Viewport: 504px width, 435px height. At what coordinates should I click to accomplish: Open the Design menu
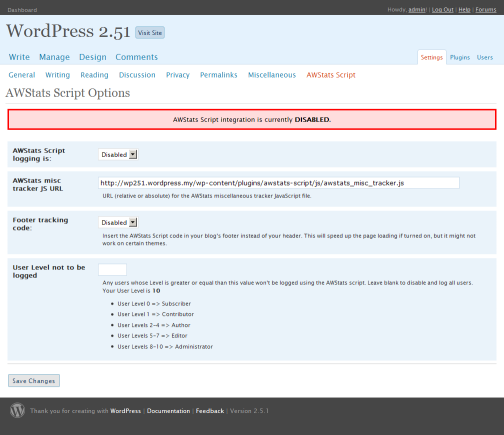tap(93, 57)
